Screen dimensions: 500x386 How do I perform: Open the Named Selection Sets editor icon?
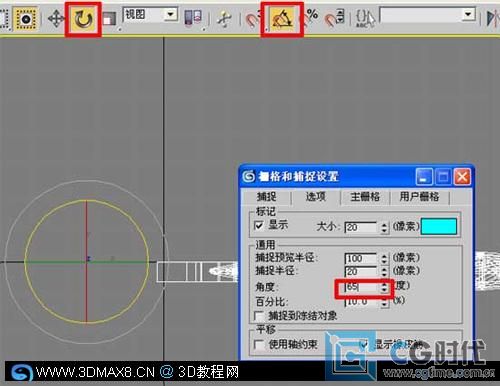click(365, 18)
